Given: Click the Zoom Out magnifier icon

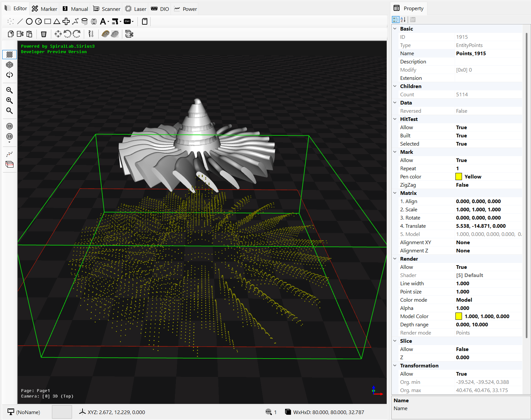Looking at the screenshot, I should [10, 90].
